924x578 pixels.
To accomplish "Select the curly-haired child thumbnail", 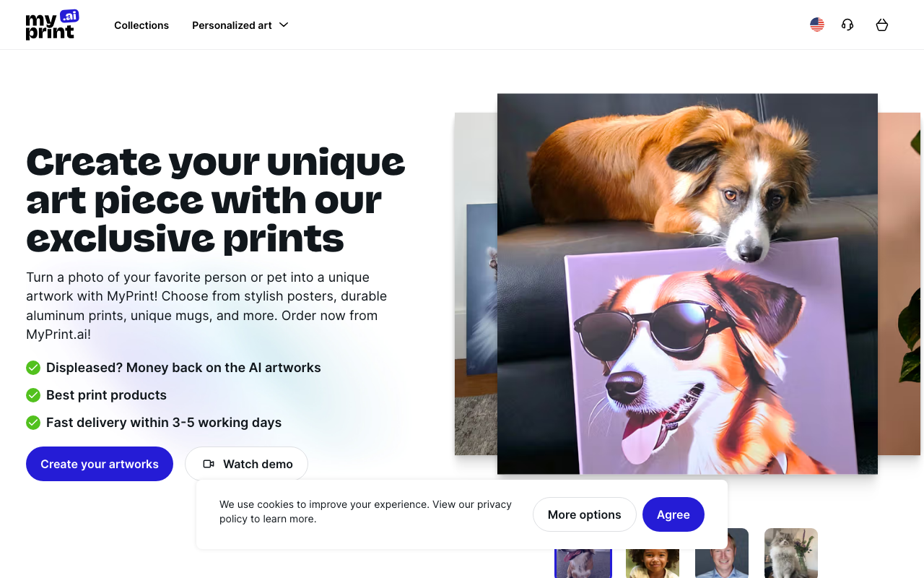I will click(x=653, y=553).
